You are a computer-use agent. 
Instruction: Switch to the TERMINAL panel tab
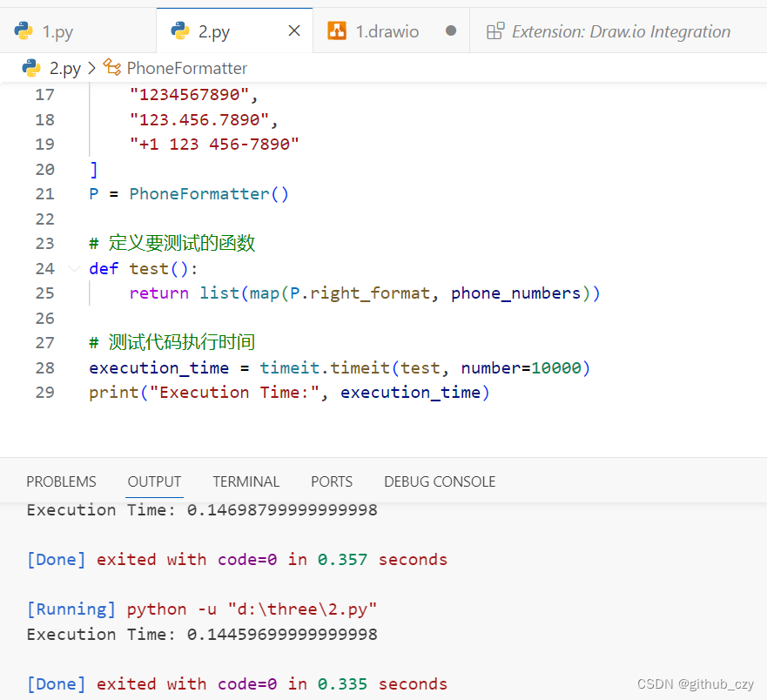(246, 481)
